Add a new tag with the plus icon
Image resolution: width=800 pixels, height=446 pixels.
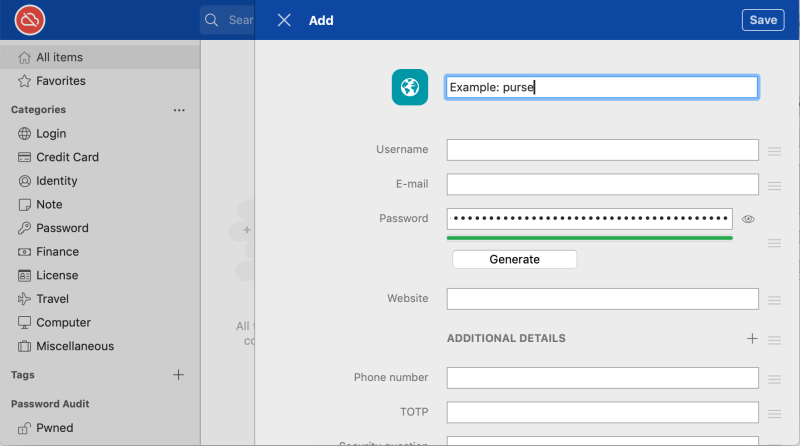[x=178, y=375]
